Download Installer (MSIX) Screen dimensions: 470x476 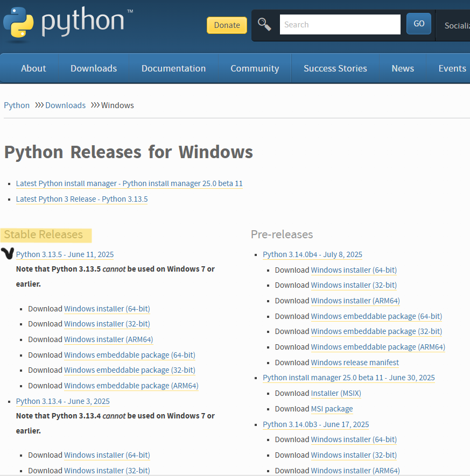pyautogui.click(x=336, y=393)
